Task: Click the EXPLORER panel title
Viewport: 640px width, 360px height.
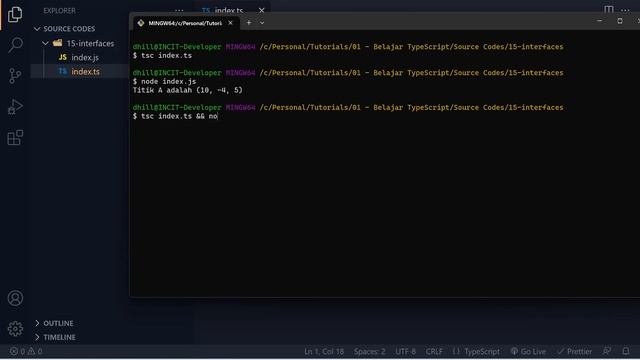Action: pos(60,11)
